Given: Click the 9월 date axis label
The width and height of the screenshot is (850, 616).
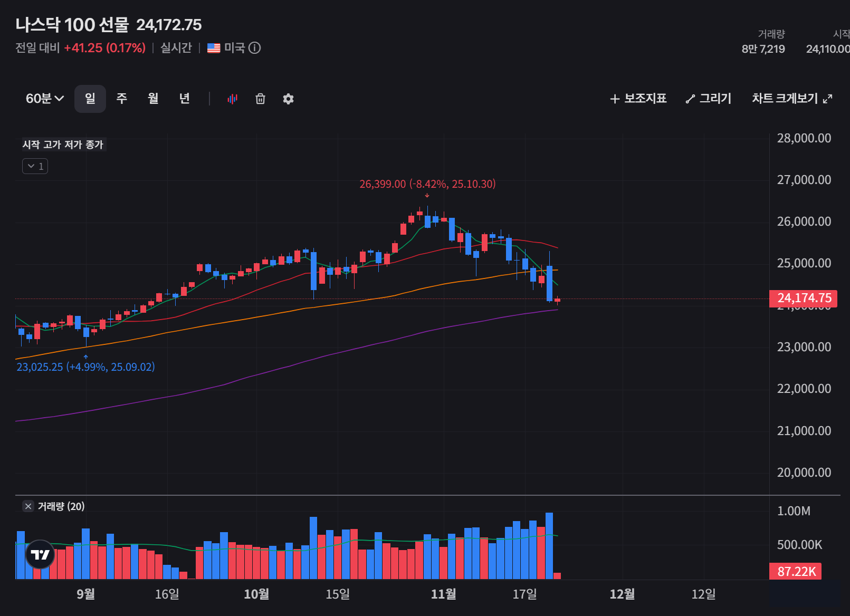Looking at the screenshot, I should click(85, 594).
